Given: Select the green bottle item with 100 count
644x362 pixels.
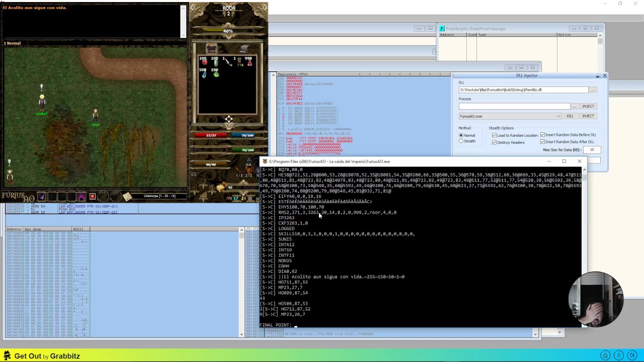Looking at the screenshot, I should (215, 62).
